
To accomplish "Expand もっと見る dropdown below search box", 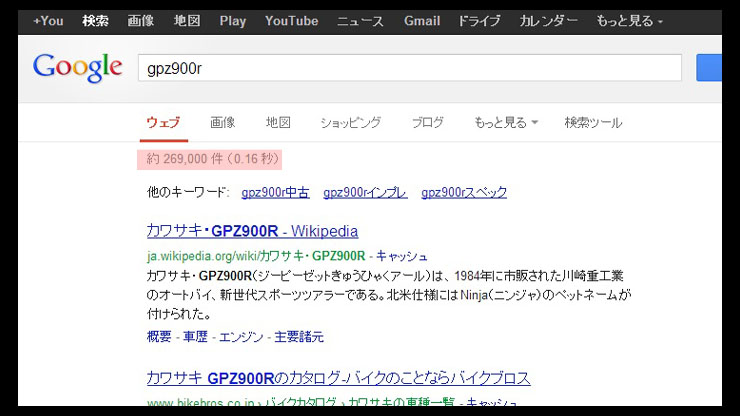I will (506, 123).
